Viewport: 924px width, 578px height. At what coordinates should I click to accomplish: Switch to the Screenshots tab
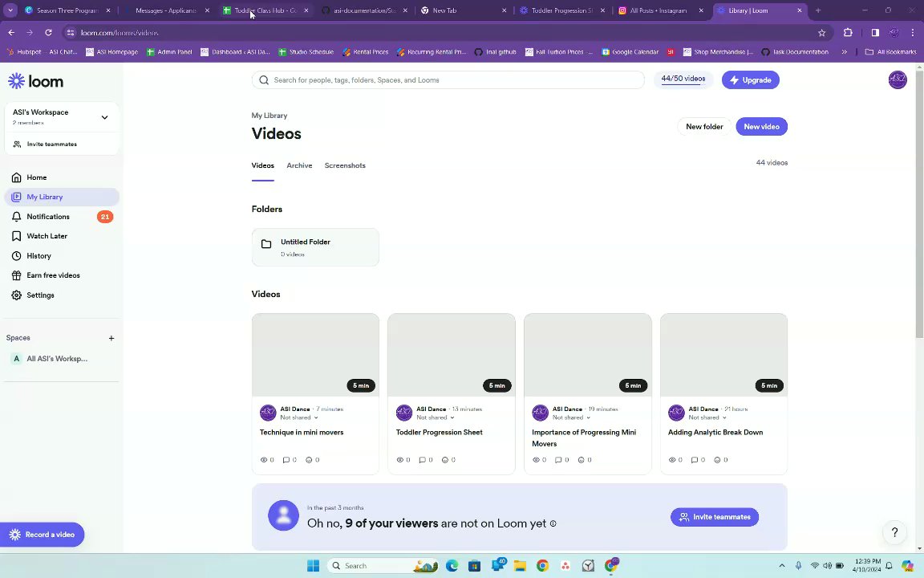345,165
